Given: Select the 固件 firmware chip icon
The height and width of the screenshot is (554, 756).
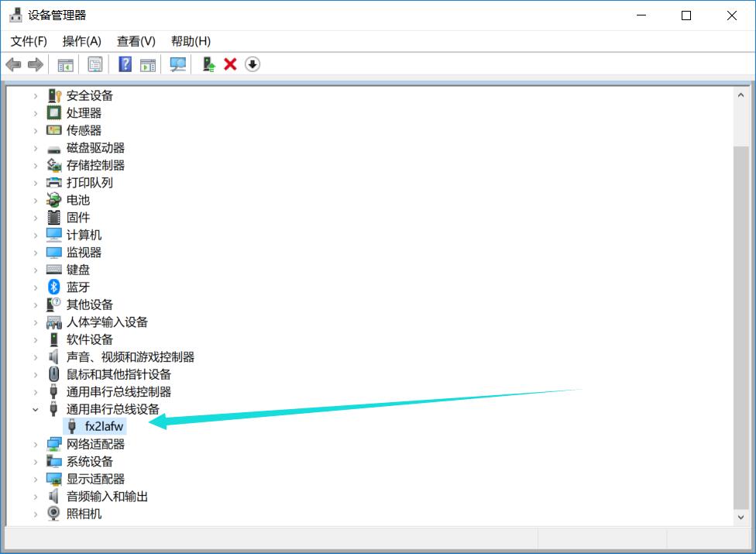Looking at the screenshot, I should [x=54, y=218].
